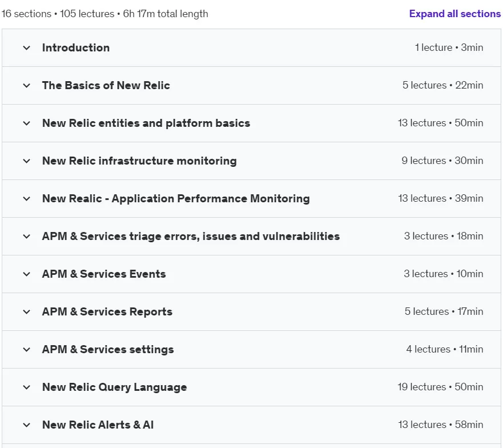Screen dimensions: 503x448
Task: Open New Relic entities and platform basics title
Action: pyautogui.click(x=146, y=123)
